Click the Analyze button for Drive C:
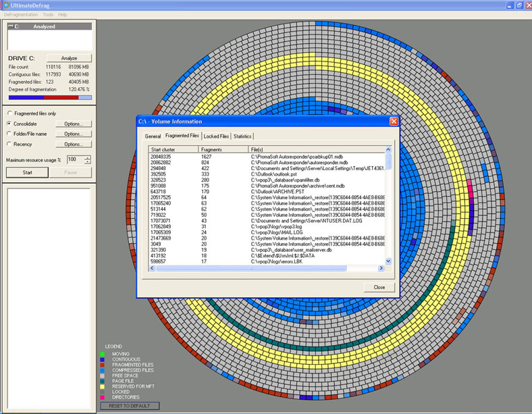Image resolution: width=532 pixels, height=414 pixels. [x=70, y=58]
